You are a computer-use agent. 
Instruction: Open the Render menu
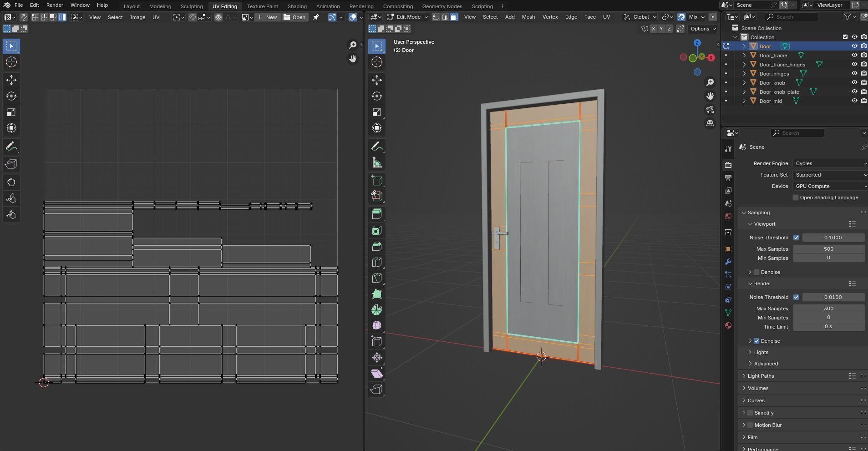[55, 5]
